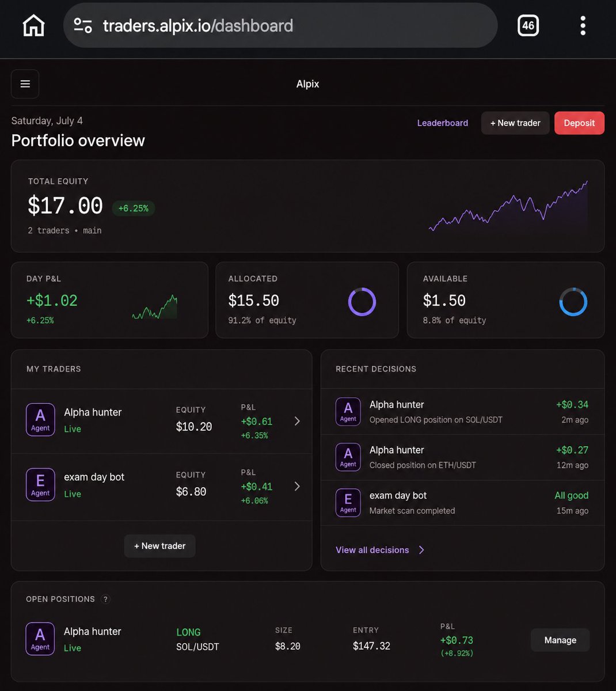The image size is (616, 691).
Task: Click the blue Available progress ring
Action: [x=573, y=302]
